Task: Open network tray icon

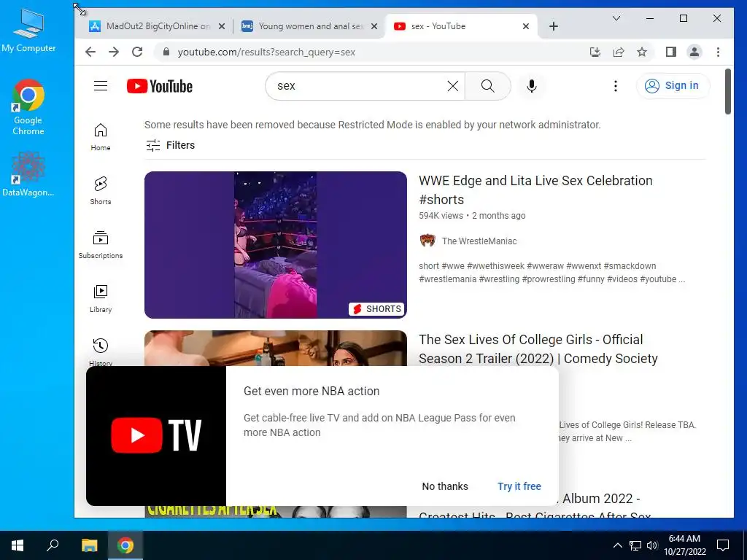Action: coord(635,545)
